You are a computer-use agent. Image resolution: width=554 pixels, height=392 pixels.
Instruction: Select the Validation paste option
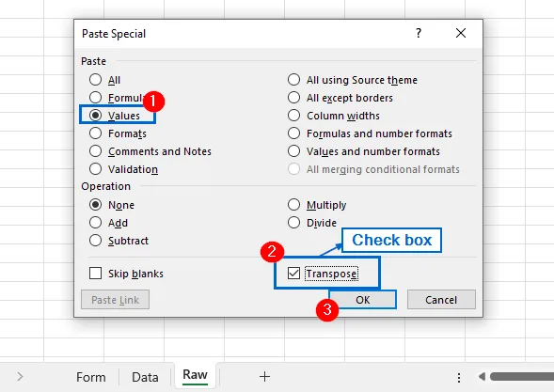pos(95,169)
